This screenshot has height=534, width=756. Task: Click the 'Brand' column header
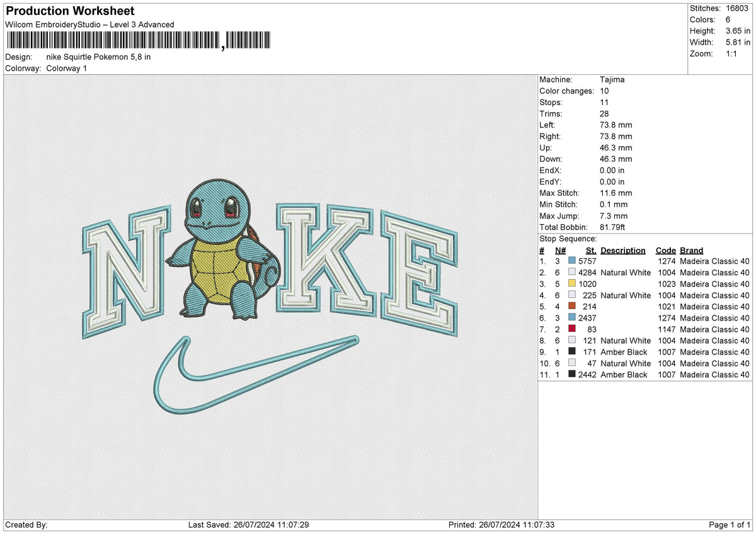692,250
